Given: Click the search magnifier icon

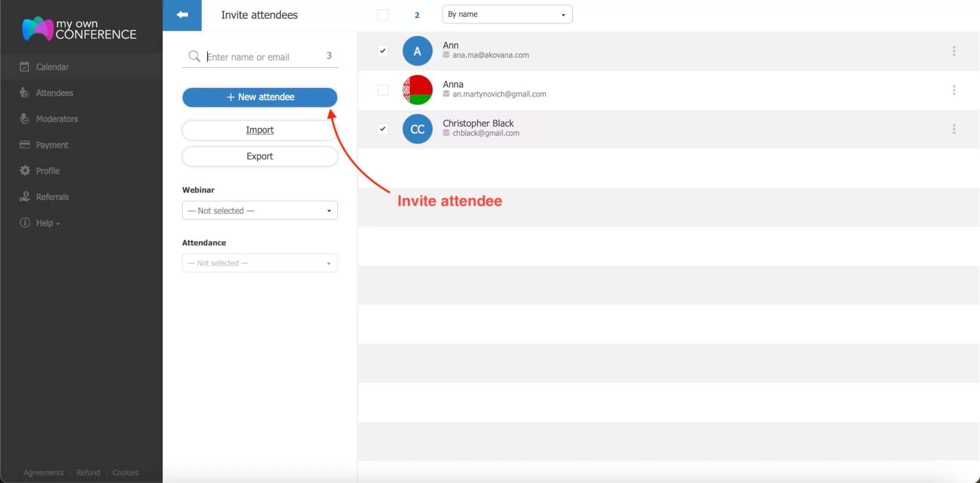Looking at the screenshot, I should tap(194, 56).
